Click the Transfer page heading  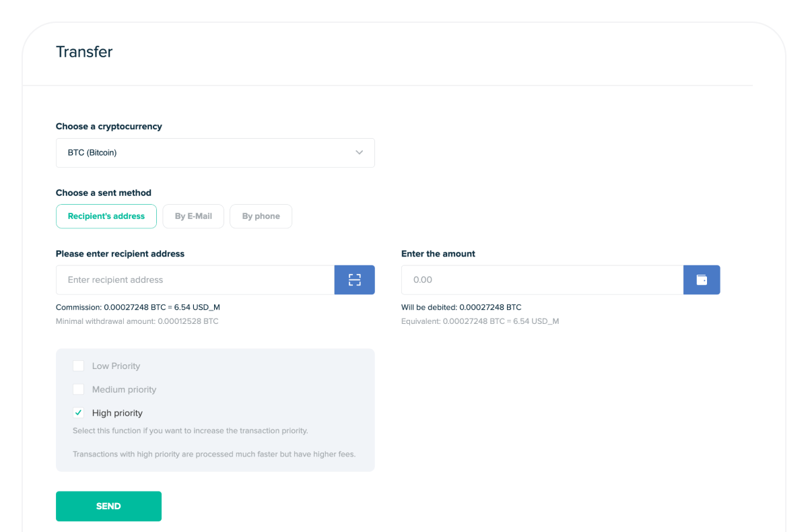click(84, 52)
